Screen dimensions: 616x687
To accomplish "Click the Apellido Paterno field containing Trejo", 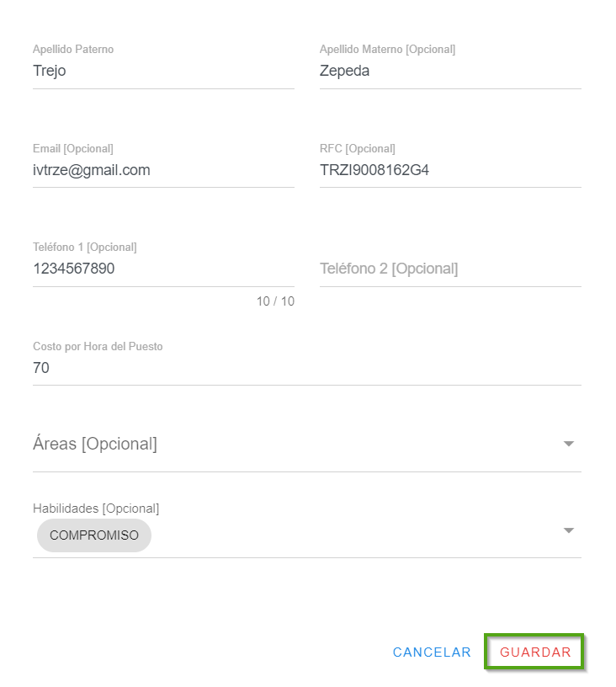I will point(163,71).
